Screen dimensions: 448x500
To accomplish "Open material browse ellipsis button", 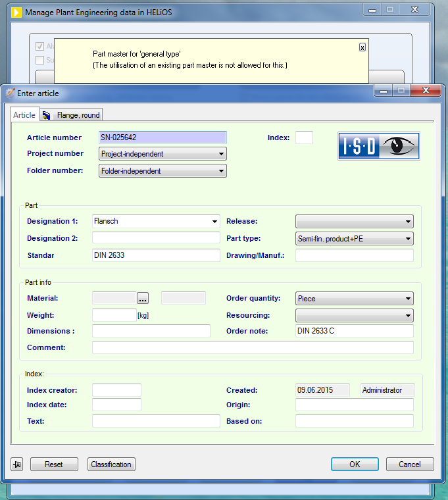I will pos(143,298).
